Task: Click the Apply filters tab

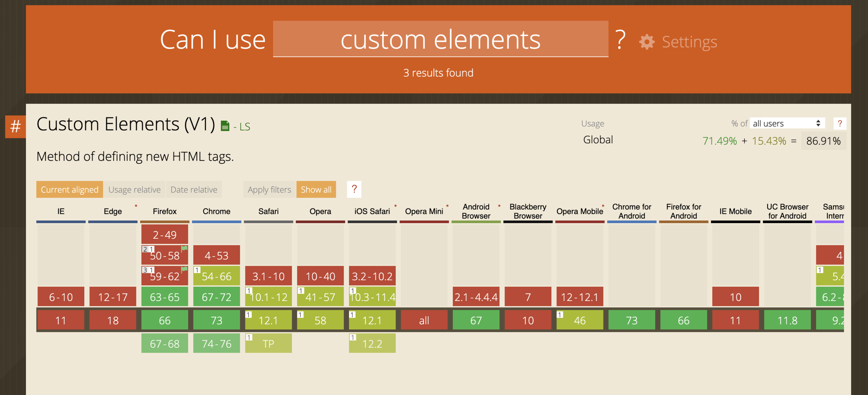Action: 269,190
